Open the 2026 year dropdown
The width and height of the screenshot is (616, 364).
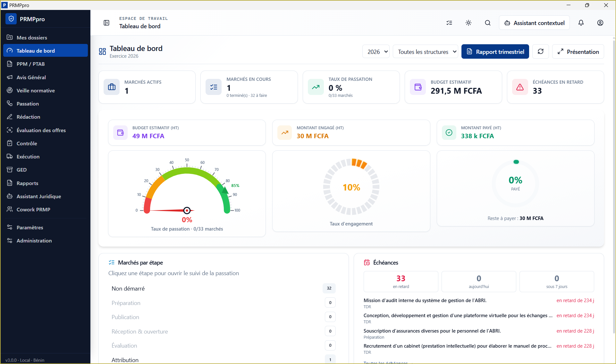376,52
